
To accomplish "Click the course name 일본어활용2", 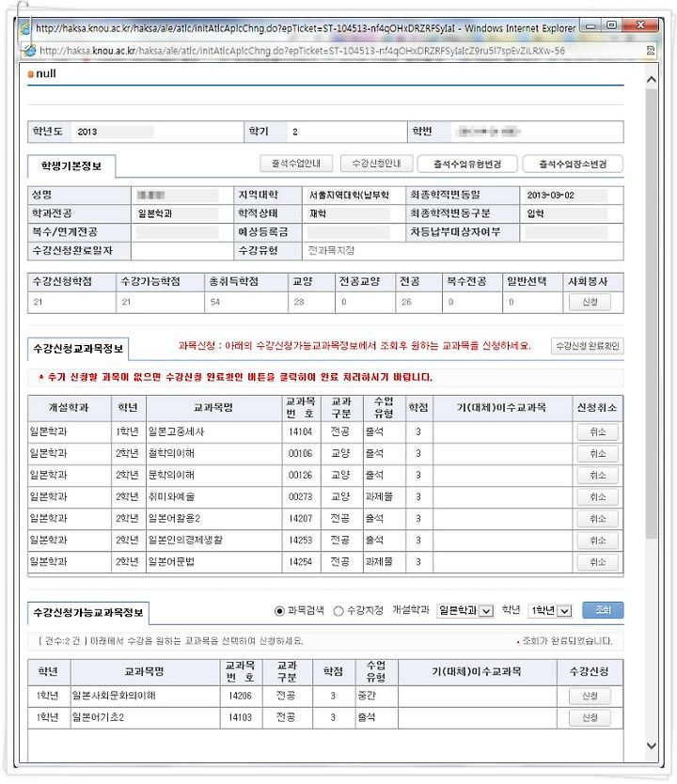I will click(174, 519).
